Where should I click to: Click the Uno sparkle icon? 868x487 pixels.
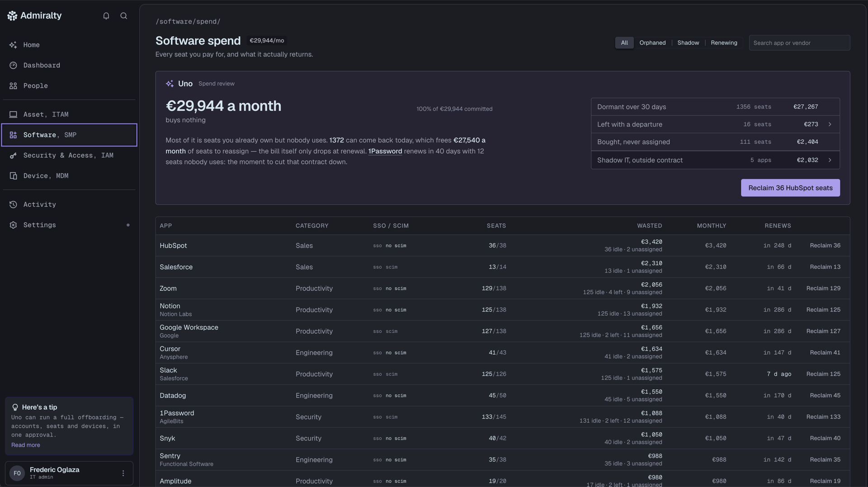coord(170,84)
